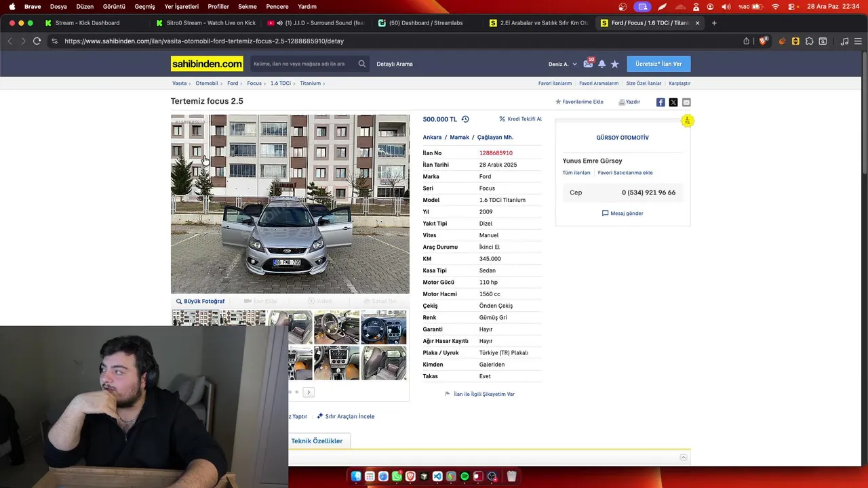Image resolution: width=868 pixels, height=488 pixels.
Task: Click the volume icon in the menu bar
Action: pyautogui.click(x=726, y=6)
